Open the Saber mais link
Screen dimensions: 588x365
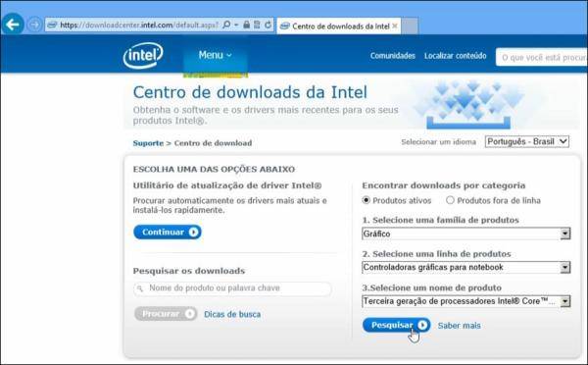click(x=459, y=326)
